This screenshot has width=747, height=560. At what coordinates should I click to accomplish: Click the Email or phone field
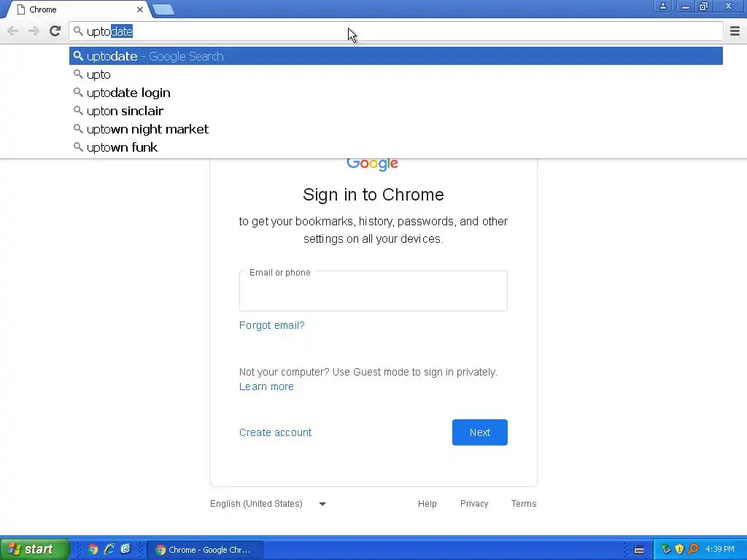click(x=373, y=291)
